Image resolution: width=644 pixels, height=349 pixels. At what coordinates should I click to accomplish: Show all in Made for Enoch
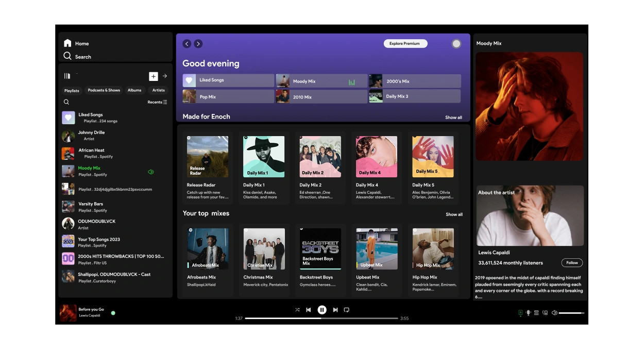[453, 118]
